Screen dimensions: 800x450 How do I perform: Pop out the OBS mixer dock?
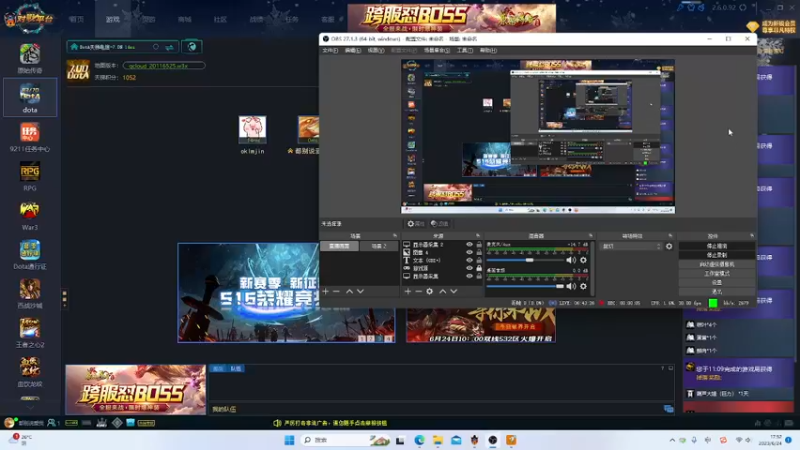tap(590, 236)
